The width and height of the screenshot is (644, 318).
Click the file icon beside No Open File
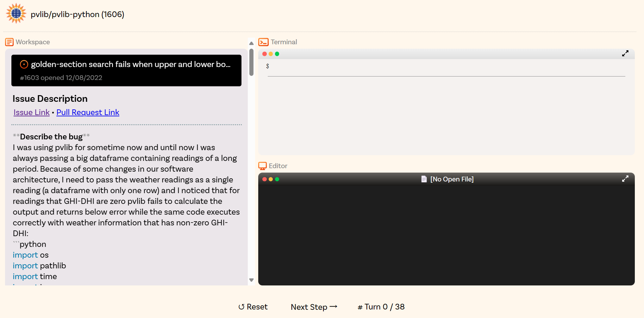424,179
